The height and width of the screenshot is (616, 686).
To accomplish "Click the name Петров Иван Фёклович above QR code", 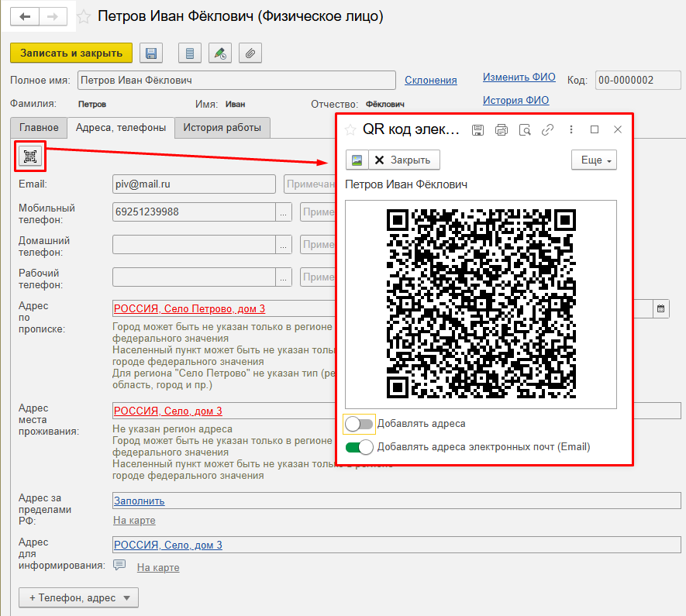I will click(406, 184).
